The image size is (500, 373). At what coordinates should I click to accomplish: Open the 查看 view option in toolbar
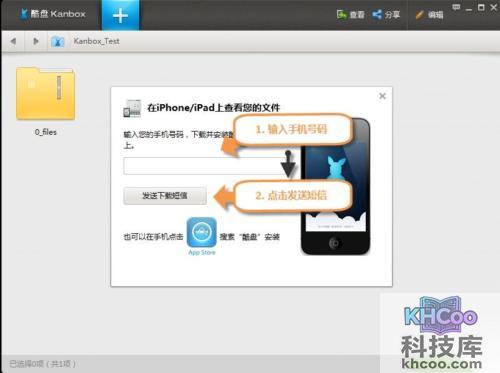[350, 15]
